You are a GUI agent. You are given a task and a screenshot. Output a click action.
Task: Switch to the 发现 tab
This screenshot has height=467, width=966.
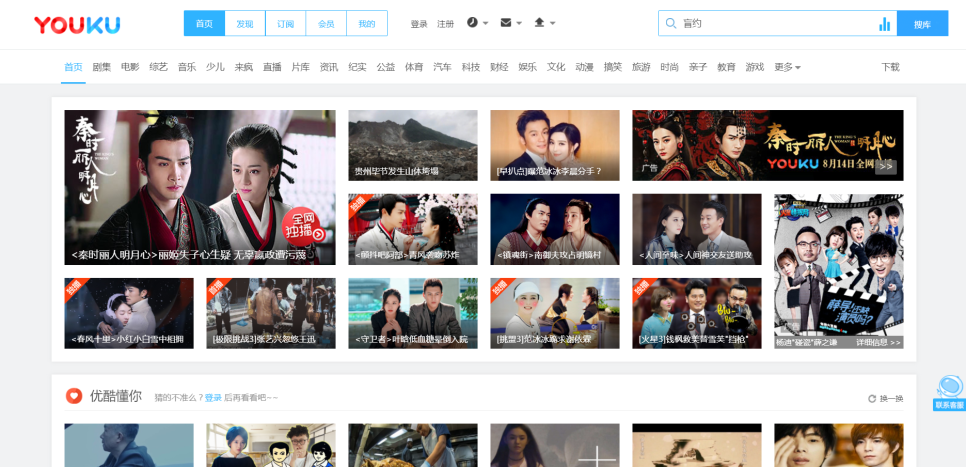[x=245, y=23]
